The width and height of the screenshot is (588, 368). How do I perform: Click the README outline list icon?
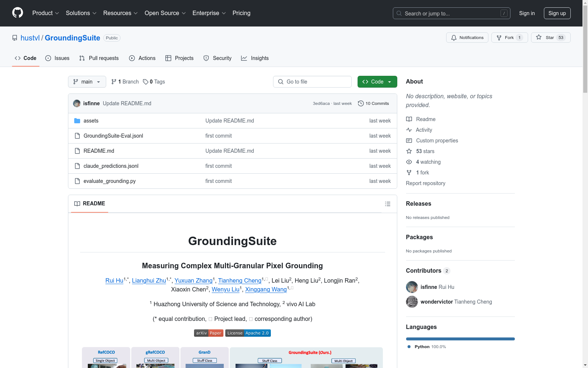click(x=387, y=204)
